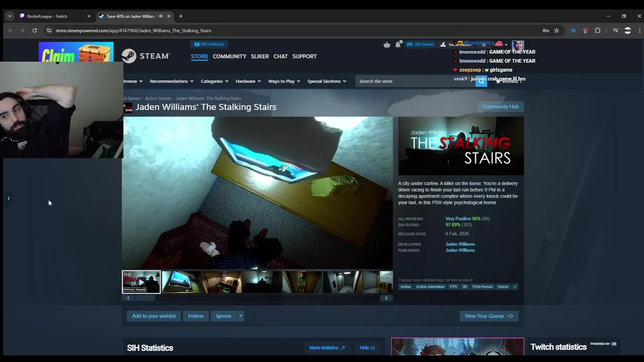Open the Chrome three-dot menu

point(639,31)
